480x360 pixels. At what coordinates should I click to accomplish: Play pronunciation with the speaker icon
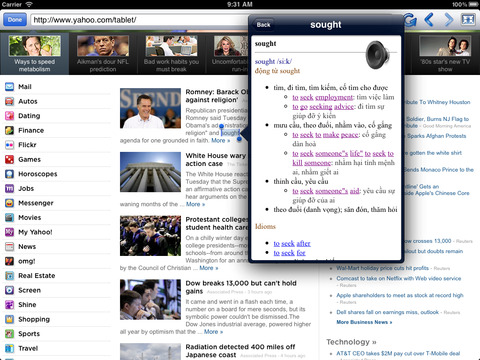click(378, 55)
